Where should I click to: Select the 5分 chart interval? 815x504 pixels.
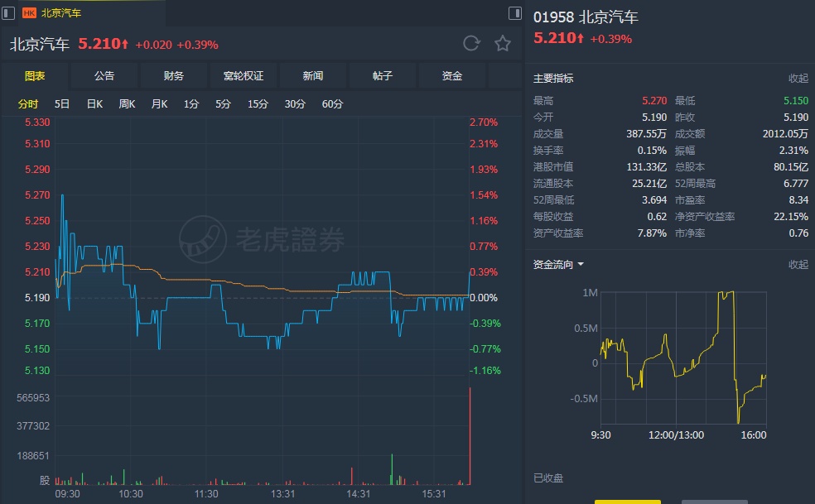point(223,104)
